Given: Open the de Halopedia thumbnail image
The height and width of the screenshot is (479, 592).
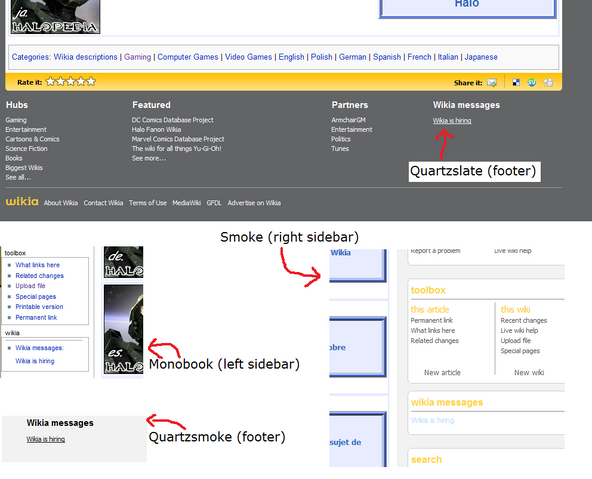Looking at the screenshot, I should (123, 262).
